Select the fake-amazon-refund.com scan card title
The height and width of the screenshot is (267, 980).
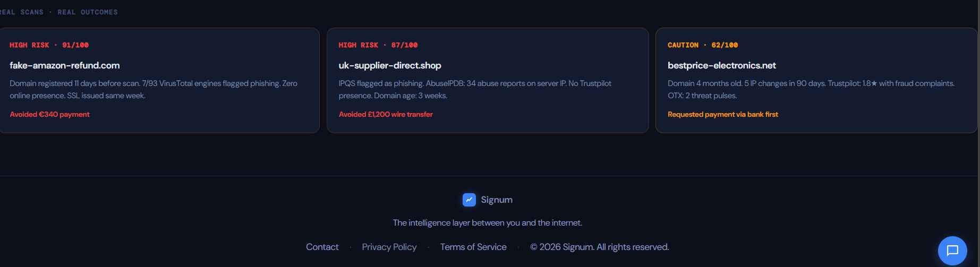click(x=64, y=65)
